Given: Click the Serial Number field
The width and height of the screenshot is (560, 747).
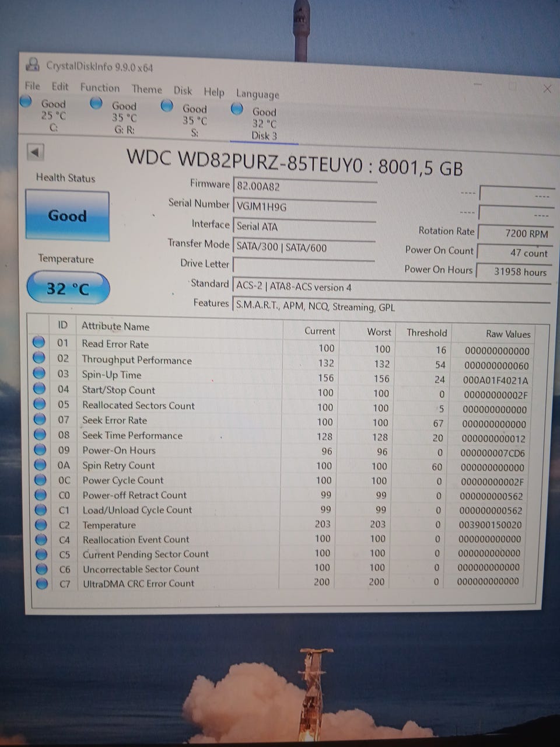Looking at the screenshot, I should tap(304, 207).
